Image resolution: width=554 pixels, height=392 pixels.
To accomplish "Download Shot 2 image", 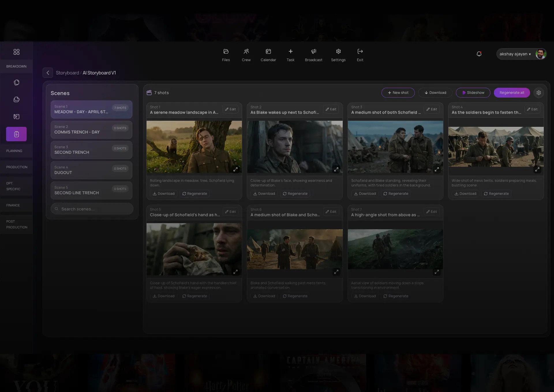I will click(x=264, y=194).
